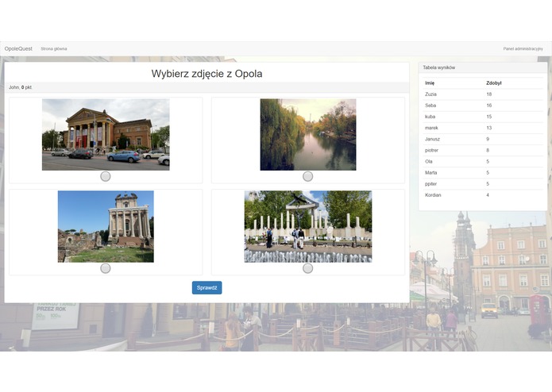The width and height of the screenshot is (552, 392).
Task: Click the name 'Marta' in results table
Action: tap(431, 173)
